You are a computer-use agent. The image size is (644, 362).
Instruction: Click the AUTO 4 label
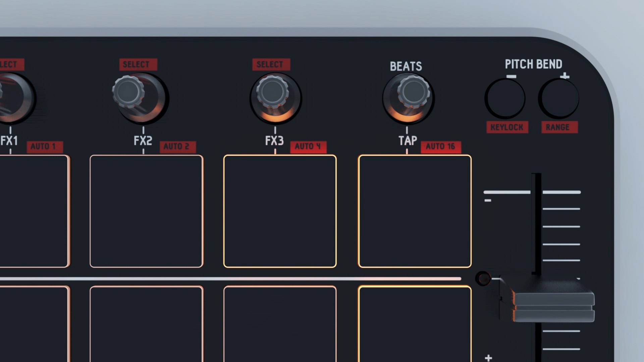(x=308, y=147)
